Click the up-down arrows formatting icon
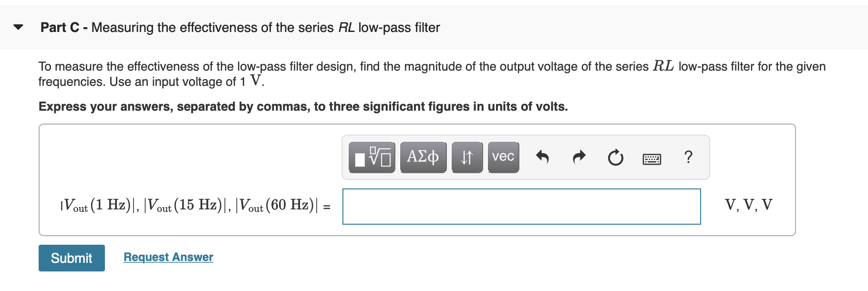 tap(466, 157)
